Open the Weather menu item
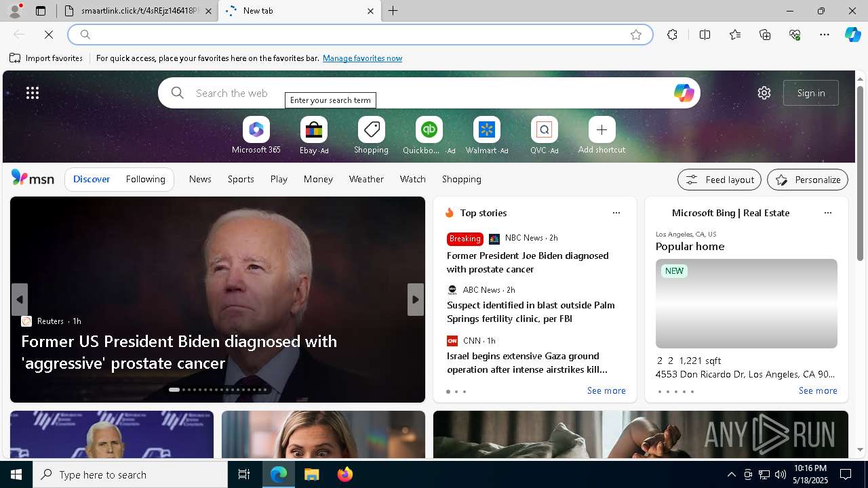 click(x=366, y=179)
